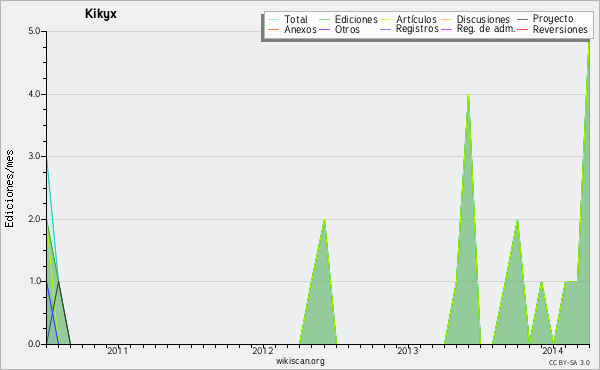Click the Proyecto legend color line
The image size is (600, 370).
pyautogui.click(x=522, y=20)
